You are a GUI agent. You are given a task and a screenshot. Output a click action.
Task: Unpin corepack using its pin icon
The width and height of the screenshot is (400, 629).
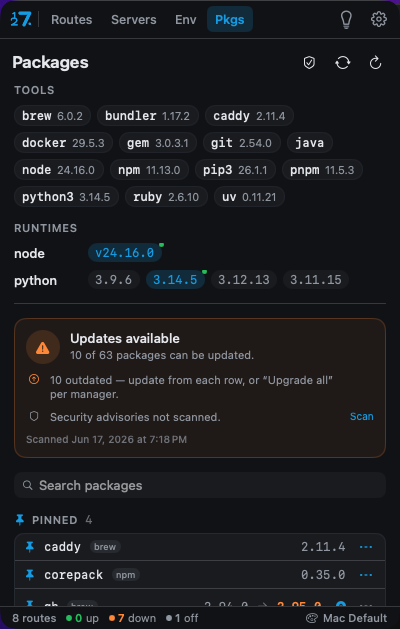click(x=30, y=575)
